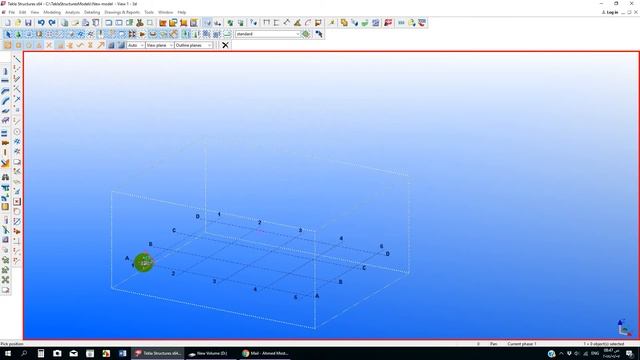Open component catalog binoculars icon
640x360 pixels.
click(x=5, y=177)
